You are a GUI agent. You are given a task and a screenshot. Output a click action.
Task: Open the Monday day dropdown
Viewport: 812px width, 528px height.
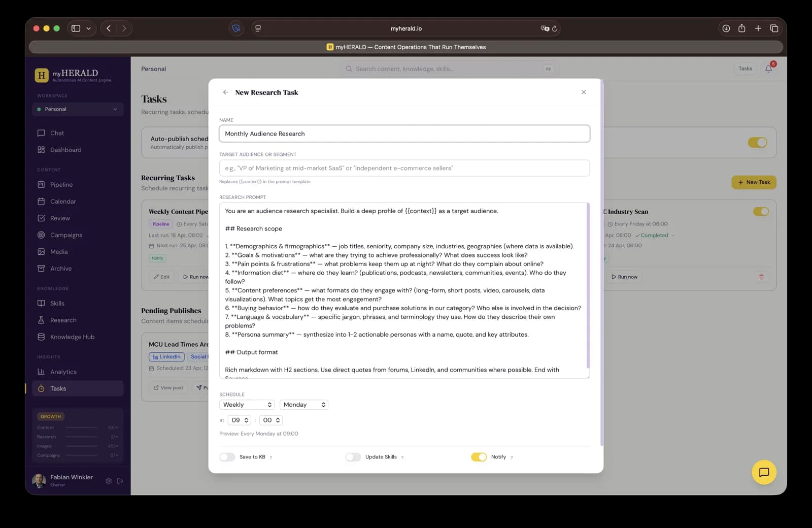pos(304,405)
